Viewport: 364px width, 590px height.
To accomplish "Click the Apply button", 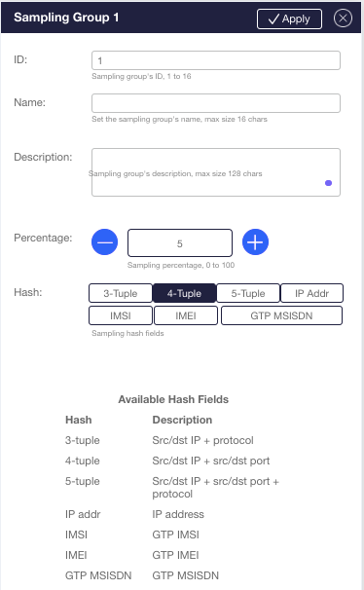I will 289,18.
